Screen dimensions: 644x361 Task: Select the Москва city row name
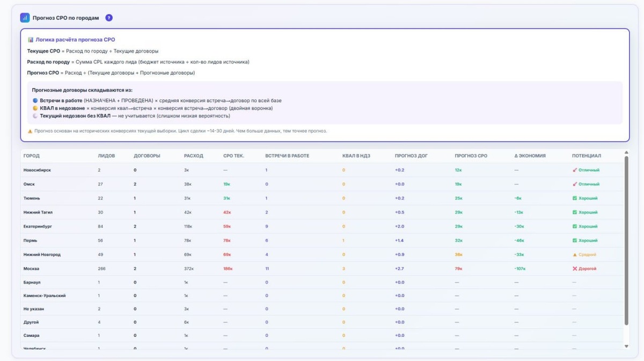coord(31,269)
